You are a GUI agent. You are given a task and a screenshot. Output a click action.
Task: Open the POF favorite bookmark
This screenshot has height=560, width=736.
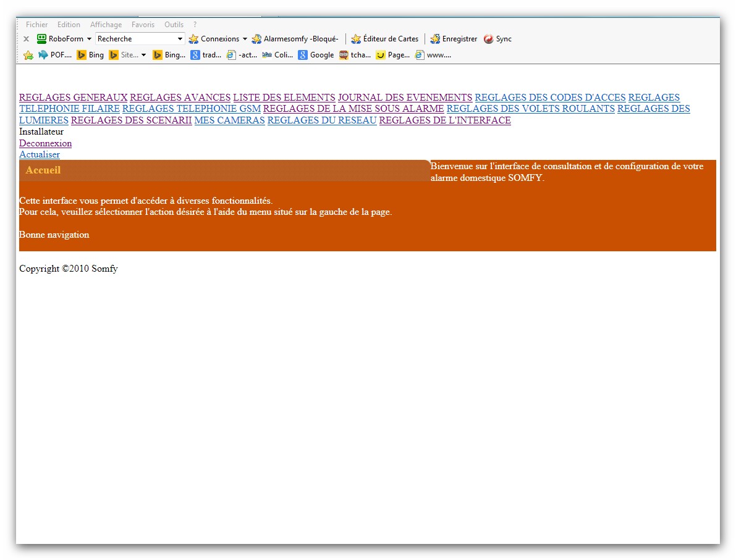[x=54, y=55]
